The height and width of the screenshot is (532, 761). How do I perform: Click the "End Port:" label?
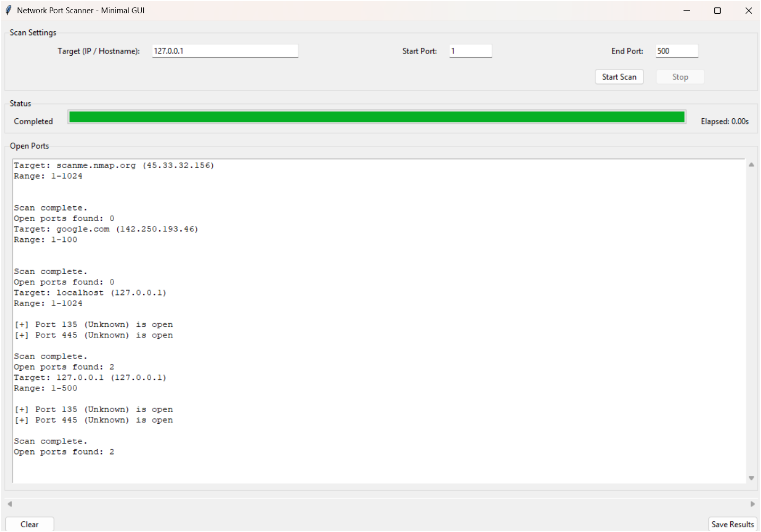tap(627, 51)
